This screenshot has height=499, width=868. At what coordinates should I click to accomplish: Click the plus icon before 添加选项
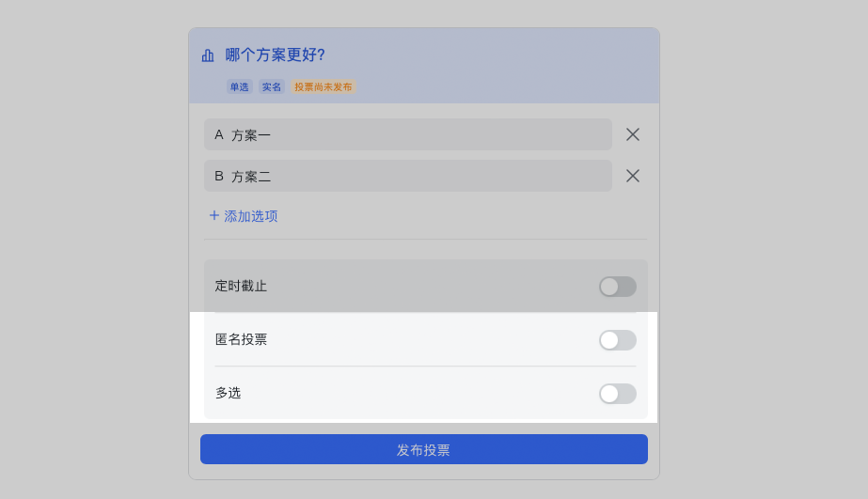click(214, 215)
